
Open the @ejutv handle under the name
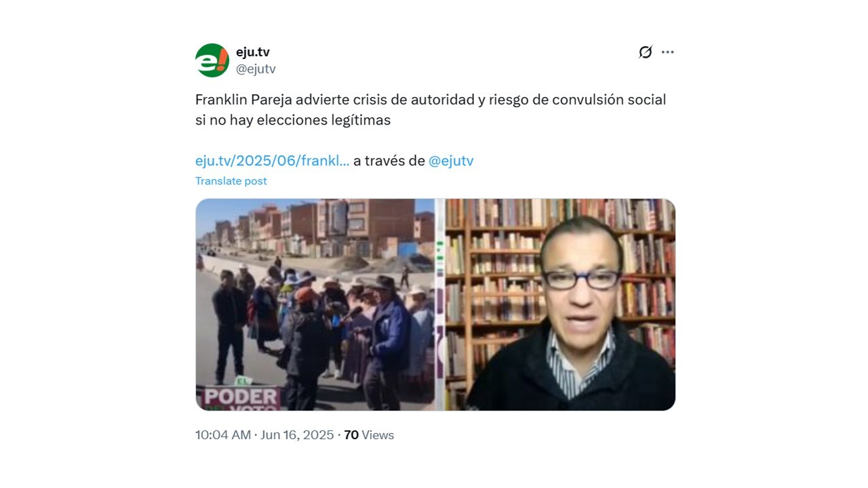click(256, 68)
